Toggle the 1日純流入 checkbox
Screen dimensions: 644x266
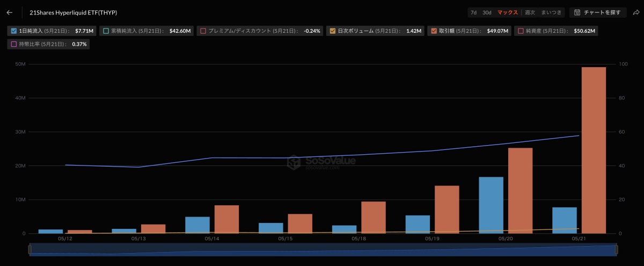14,31
